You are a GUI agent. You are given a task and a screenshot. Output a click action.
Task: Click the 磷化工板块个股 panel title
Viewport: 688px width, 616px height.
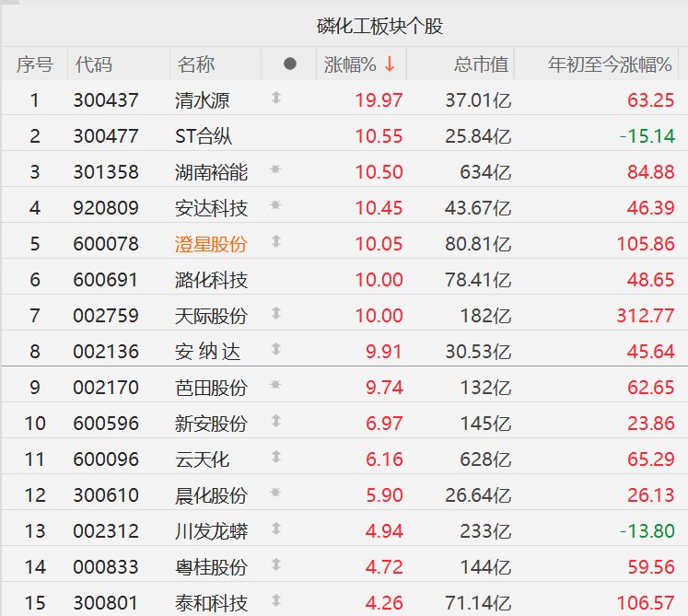coord(379,26)
